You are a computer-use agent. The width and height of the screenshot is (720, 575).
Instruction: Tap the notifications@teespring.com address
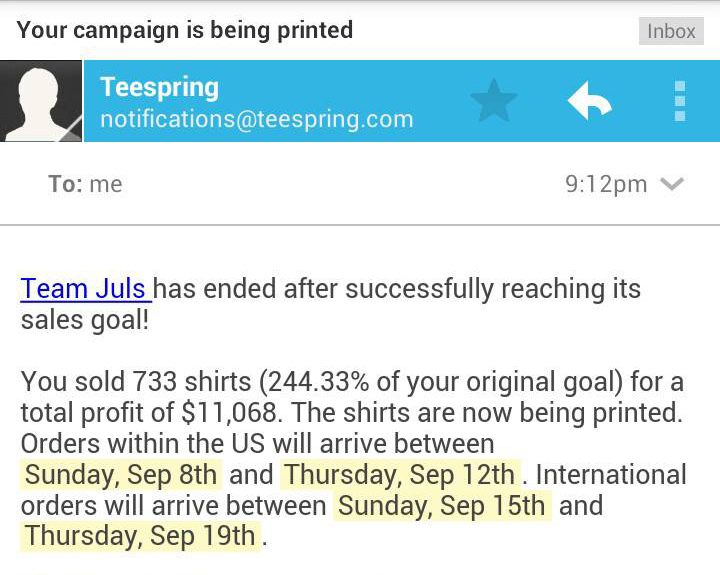[x=256, y=119]
